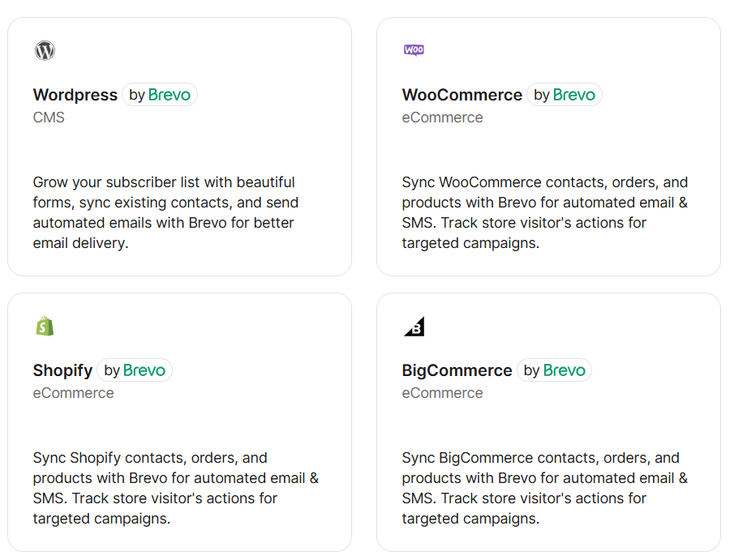Click the WooCommerce logo icon
Viewport: 730px width, 560px height.
(x=414, y=50)
